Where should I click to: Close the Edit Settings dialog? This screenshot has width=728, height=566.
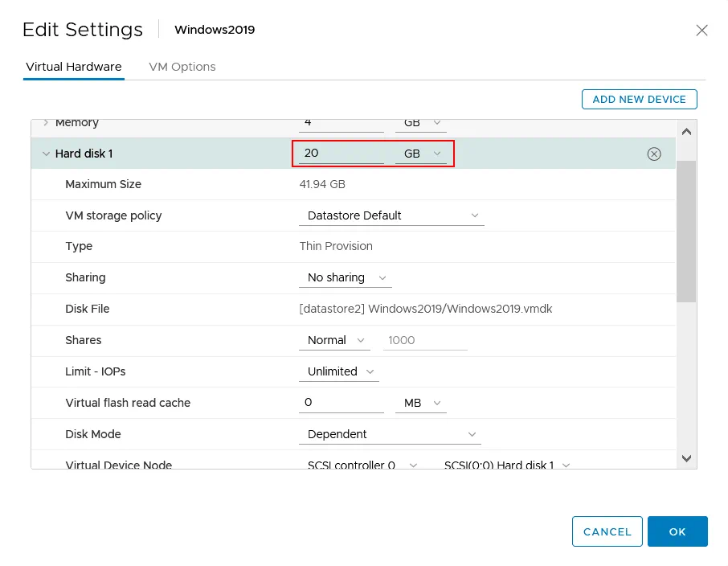pyautogui.click(x=701, y=30)
